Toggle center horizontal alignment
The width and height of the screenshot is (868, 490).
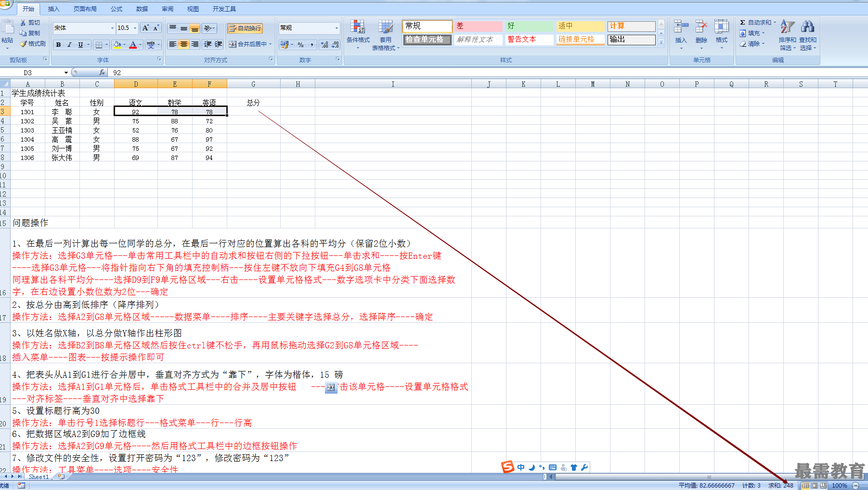tap(184, 44)
